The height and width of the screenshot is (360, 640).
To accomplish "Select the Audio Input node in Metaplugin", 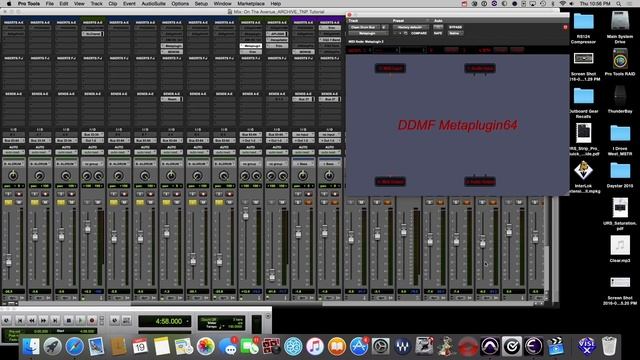I will 480,68.
